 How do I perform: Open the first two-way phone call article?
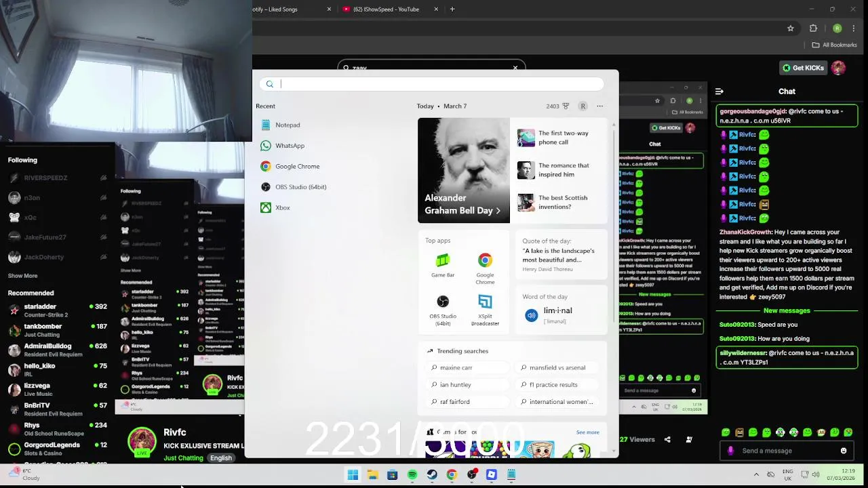coord(558,138)
